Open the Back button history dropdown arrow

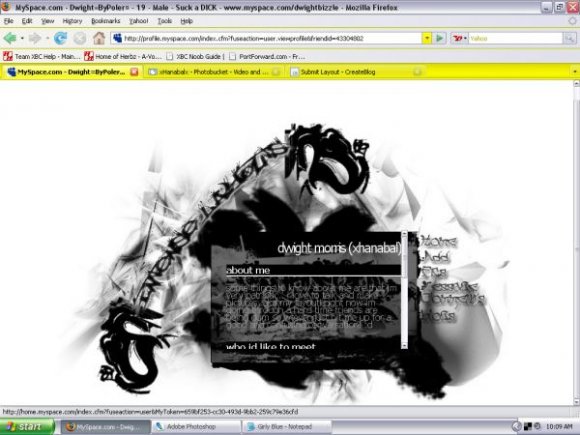22,38
